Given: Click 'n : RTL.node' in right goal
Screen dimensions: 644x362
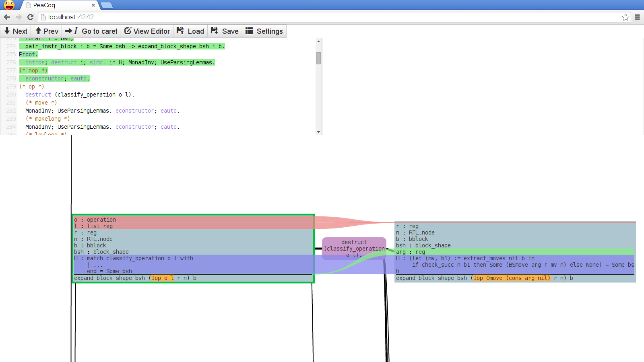Looking at the screenshot, I should pyautogui.click(x=415, y=232).
